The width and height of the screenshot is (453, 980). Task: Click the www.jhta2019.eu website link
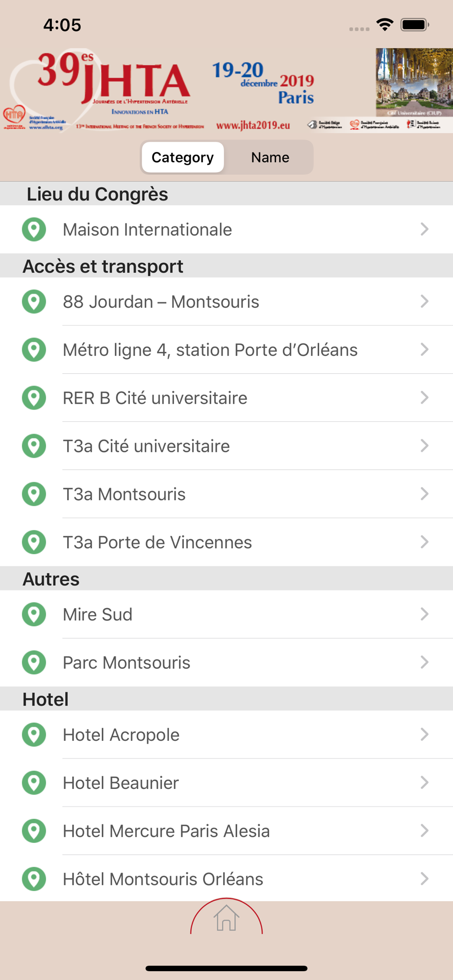point(253,125)
